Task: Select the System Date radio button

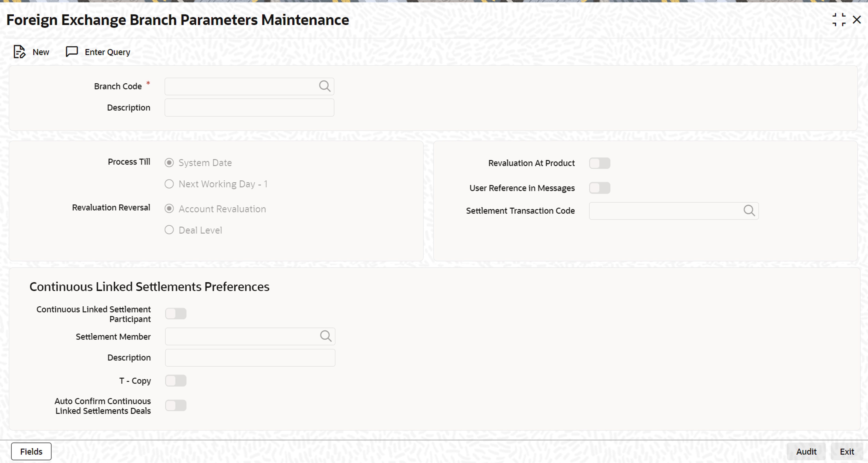Action: tap(169, 162)
